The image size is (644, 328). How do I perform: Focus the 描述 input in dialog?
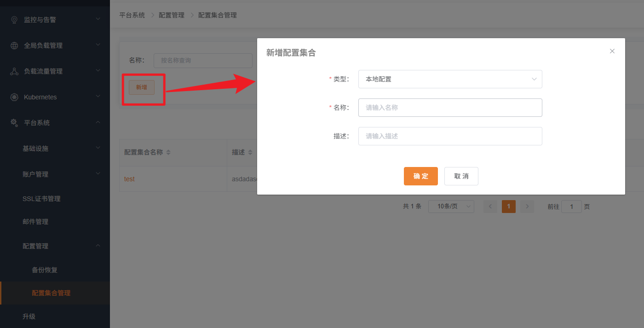(x=450, y=136)
